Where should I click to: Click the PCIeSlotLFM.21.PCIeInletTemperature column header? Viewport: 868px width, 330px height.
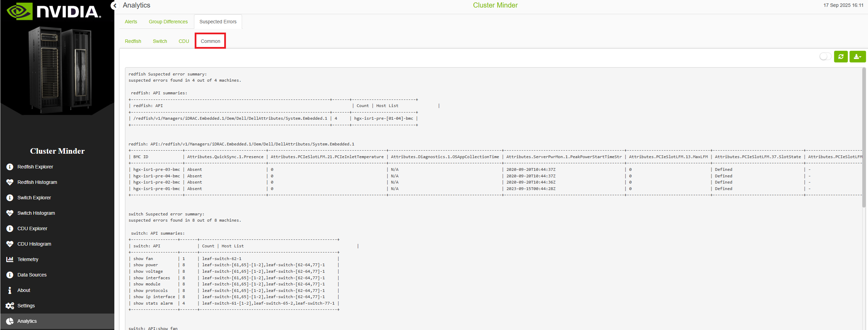coord(327,157)
